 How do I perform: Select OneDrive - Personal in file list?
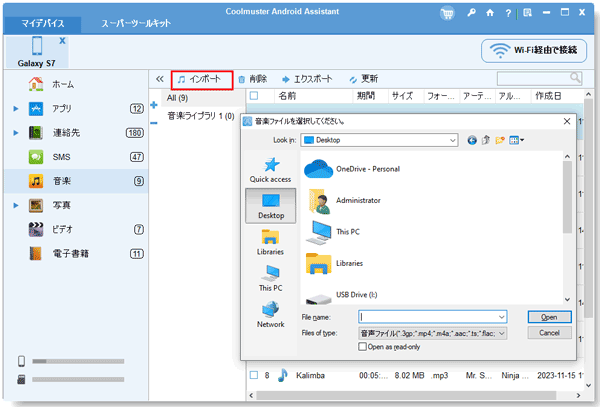(352, 169)
